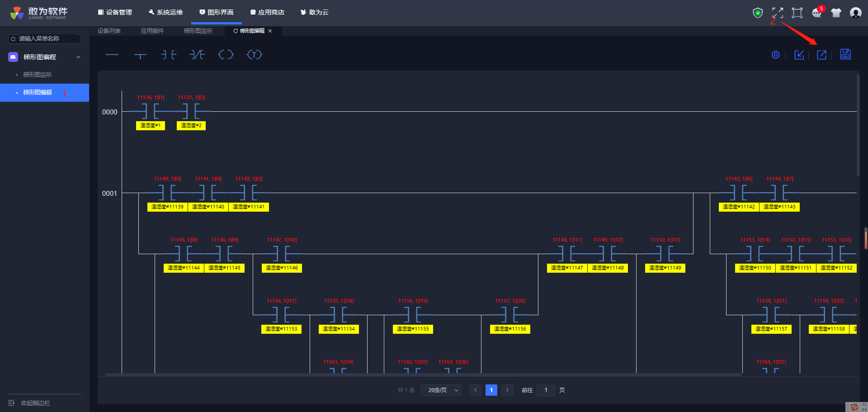868x412 pixels.
Task: Click the menu name search field
Action: pos(45,39)
